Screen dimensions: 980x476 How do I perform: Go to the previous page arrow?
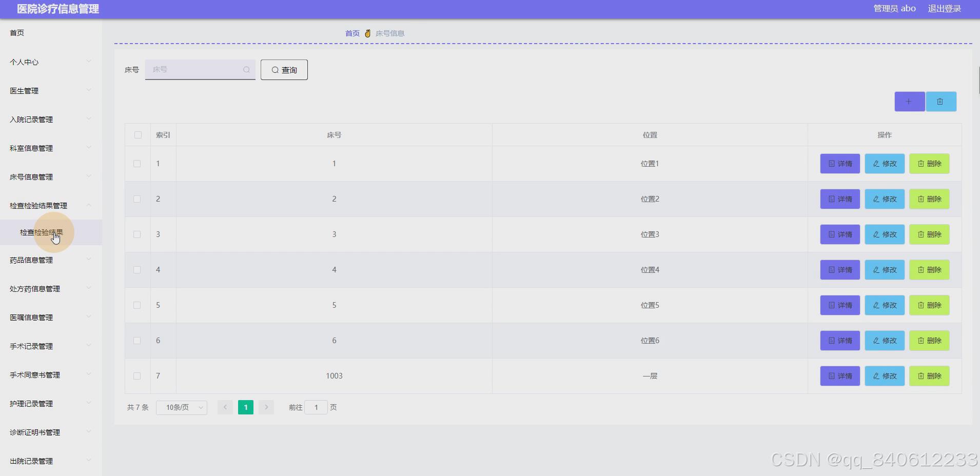(x=225, y=407)
